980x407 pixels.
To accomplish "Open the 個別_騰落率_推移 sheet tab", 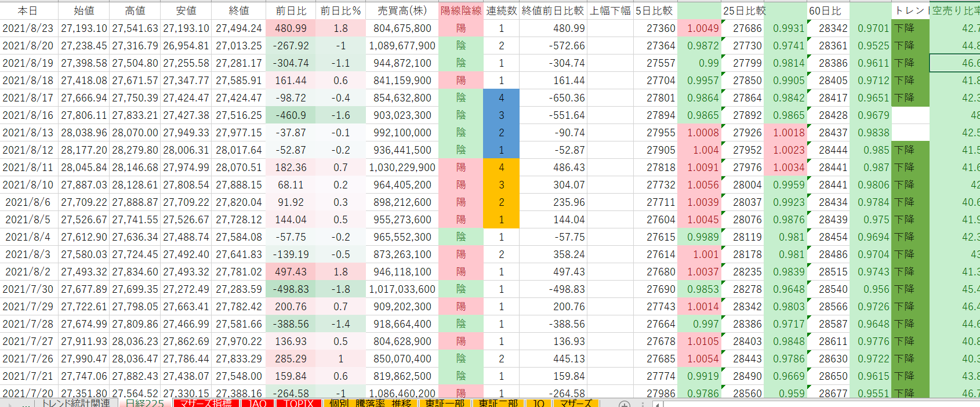I will coord(370,404).
